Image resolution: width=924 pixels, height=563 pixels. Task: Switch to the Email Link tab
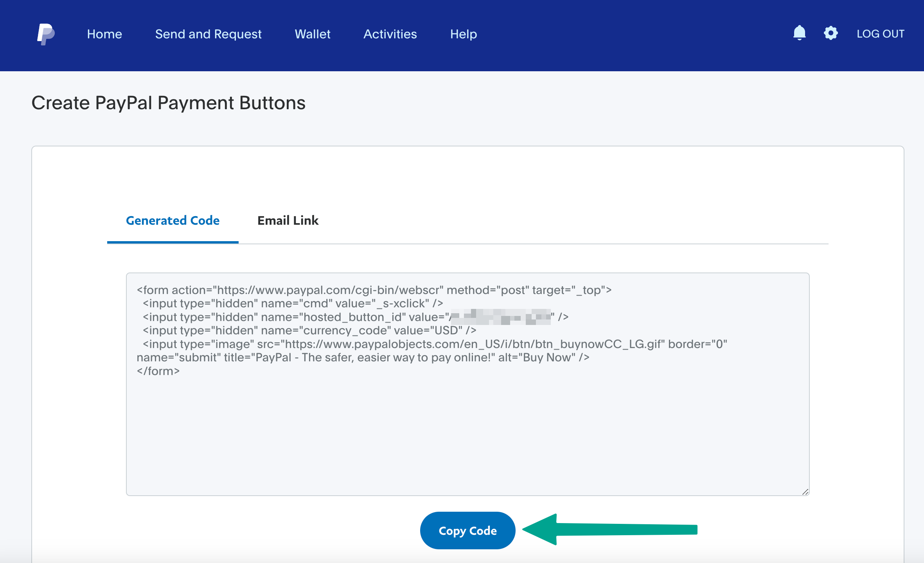[x=288, y=220]
